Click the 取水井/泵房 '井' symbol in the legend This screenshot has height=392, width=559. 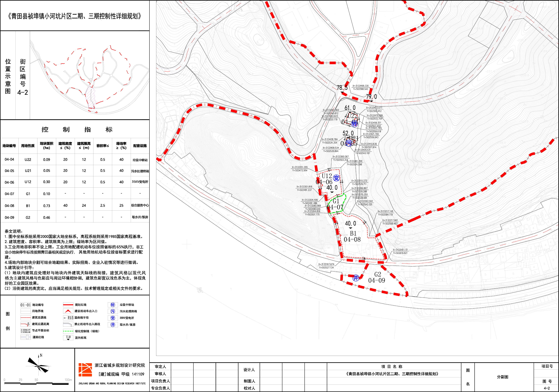coord(113,325)
